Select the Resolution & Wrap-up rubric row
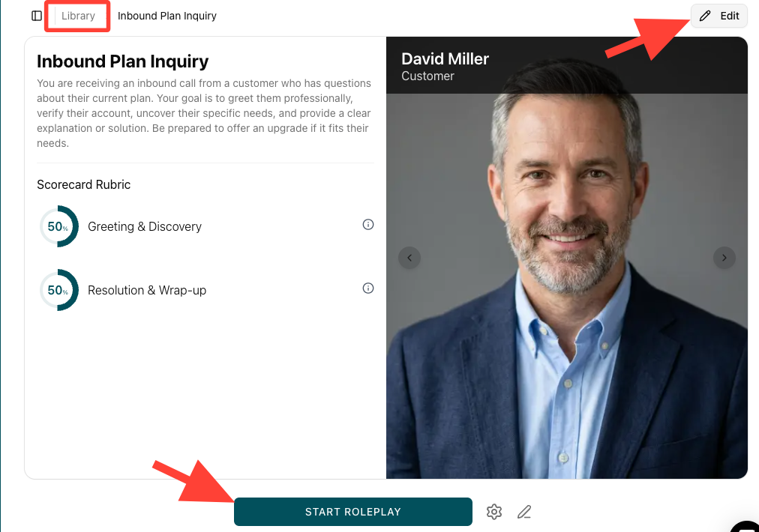The height and width of the screenshot is (532, 759). (205, 290)
